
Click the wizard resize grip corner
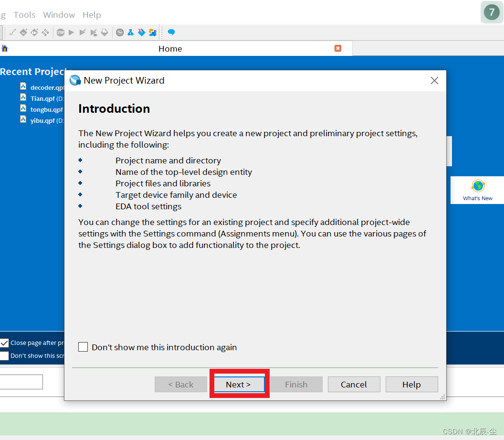click(x=442, y=397)
